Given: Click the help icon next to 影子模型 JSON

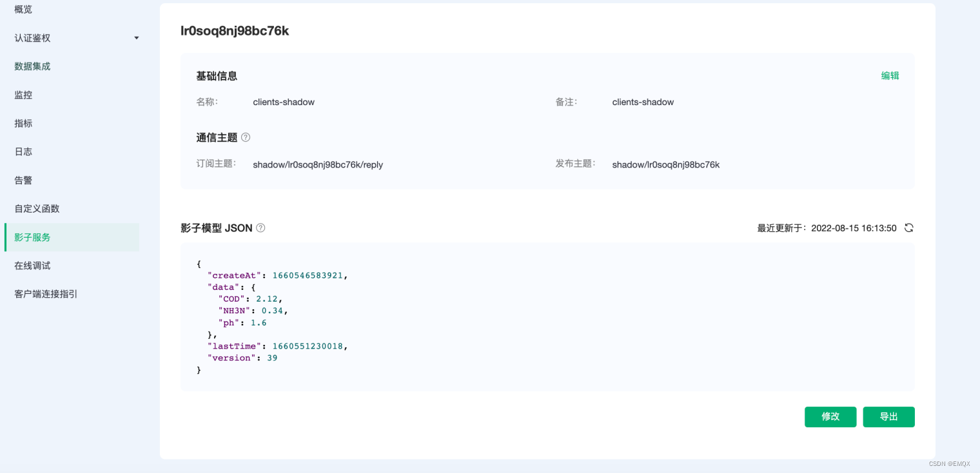Looking at the screenshot, I should coord(260,228).
